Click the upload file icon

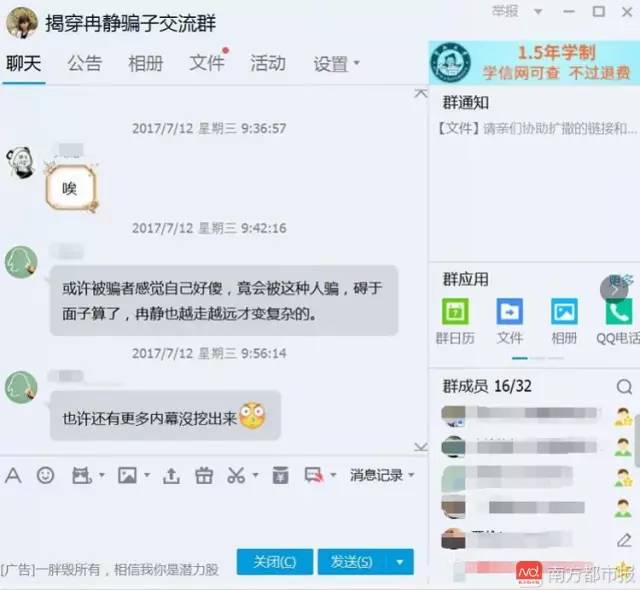(171, 475)
